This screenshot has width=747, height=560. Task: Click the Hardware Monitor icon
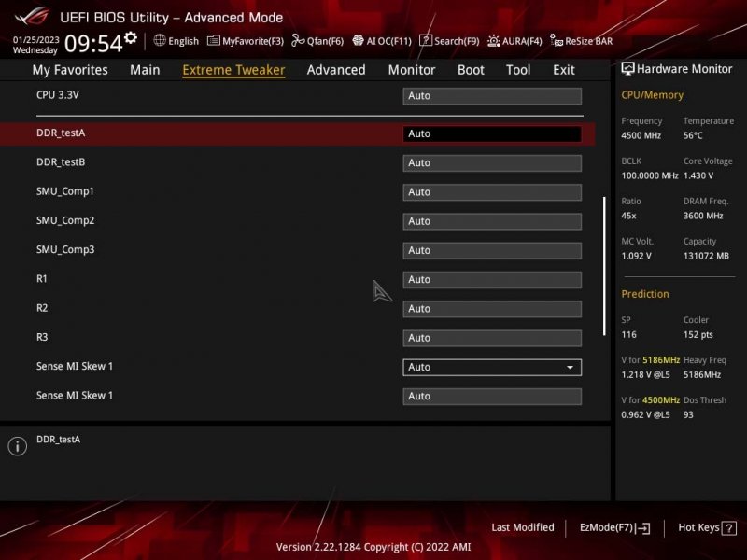click(627, 68)
